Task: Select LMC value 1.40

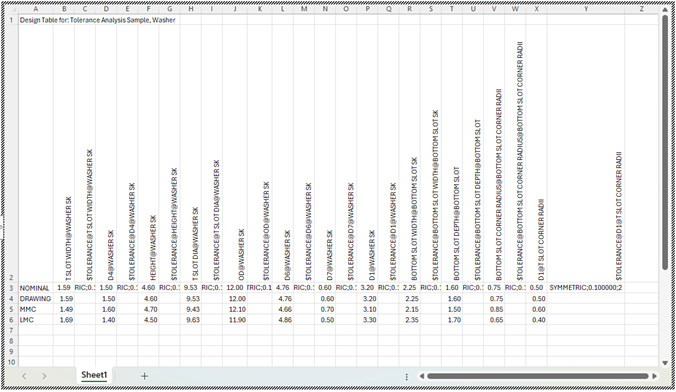Action: tap(106, 320)
